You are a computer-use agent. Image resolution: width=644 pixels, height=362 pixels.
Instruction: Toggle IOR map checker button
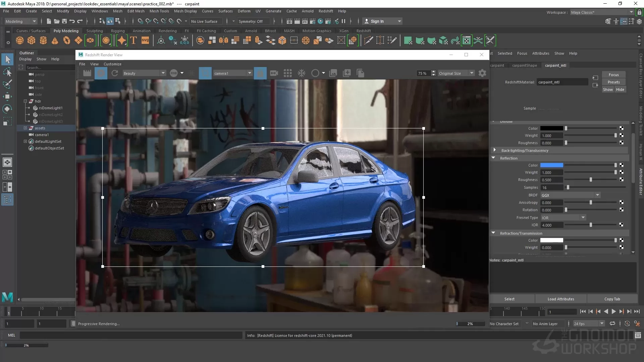[622, 225]
